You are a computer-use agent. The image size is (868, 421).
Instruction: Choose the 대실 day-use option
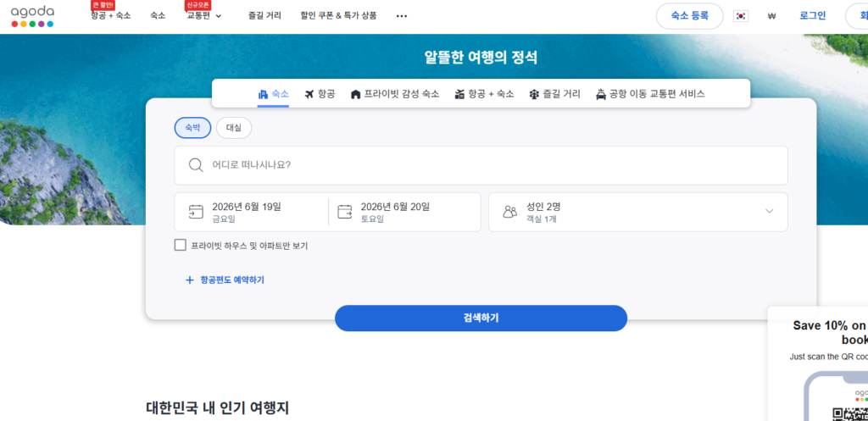tap(234, 128)
